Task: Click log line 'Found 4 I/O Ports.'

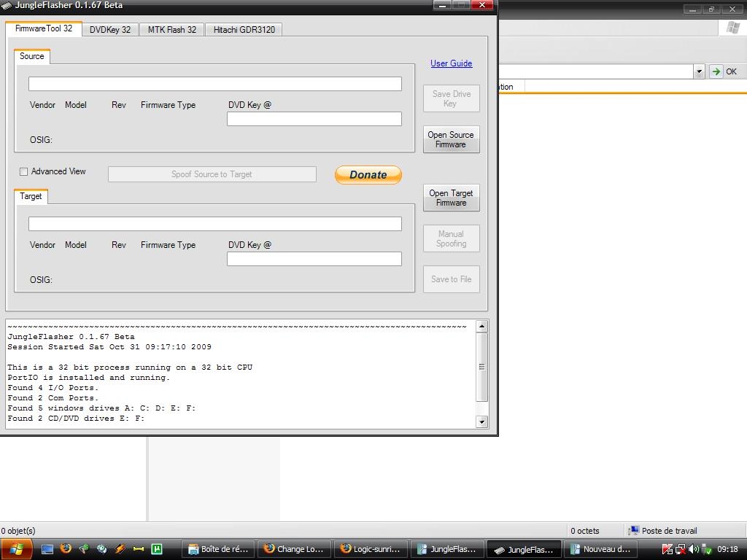Action: click(x=53, y=388)
